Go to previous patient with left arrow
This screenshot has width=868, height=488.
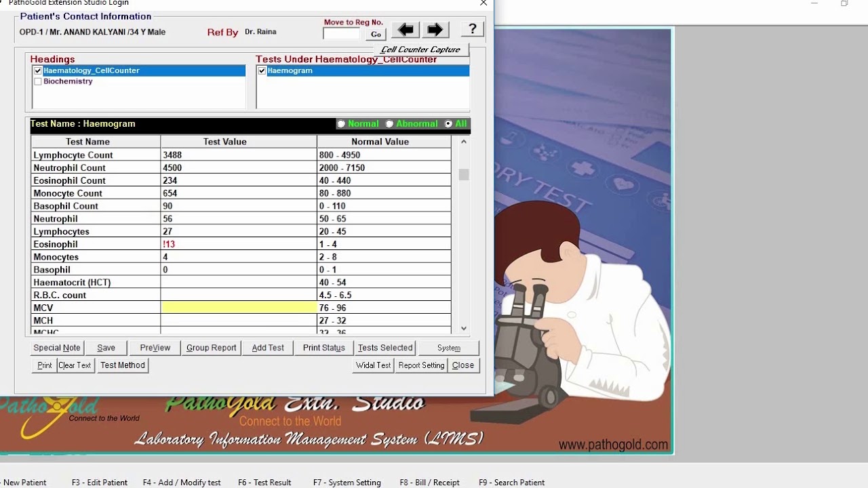click(406, 30)
